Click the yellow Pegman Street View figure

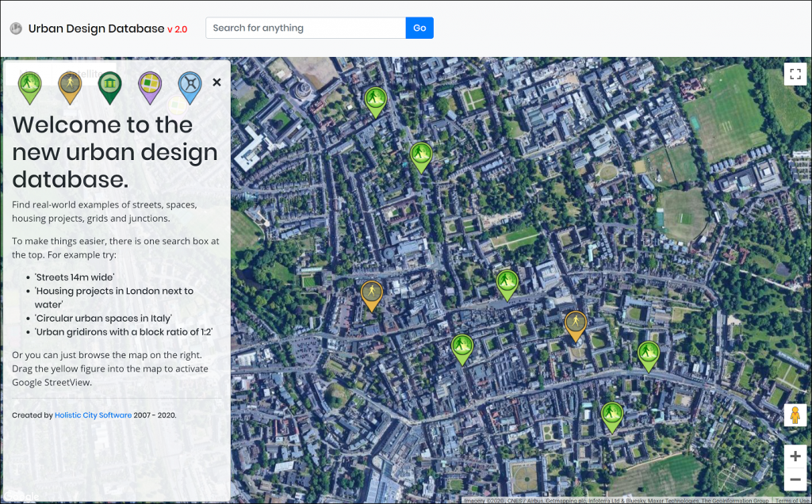795,415
